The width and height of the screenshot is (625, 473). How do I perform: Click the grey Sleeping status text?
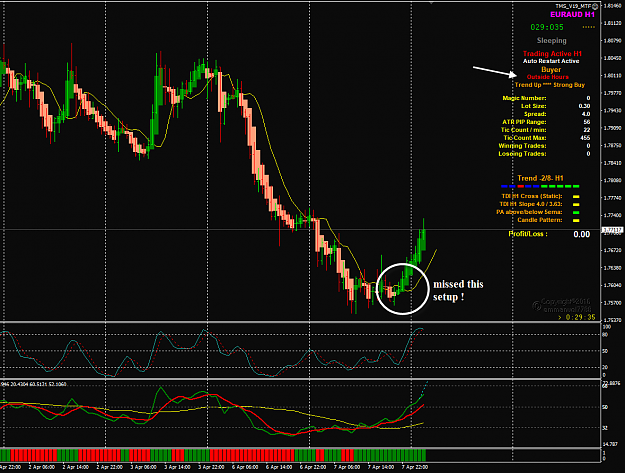[551, 40]
